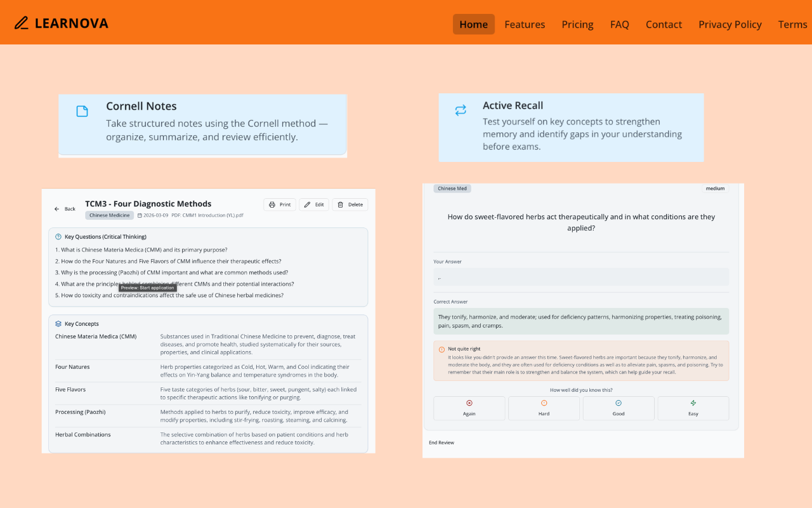The image size is (812, 508).
Task: Open the Terms link
Action: coord(793,24)
